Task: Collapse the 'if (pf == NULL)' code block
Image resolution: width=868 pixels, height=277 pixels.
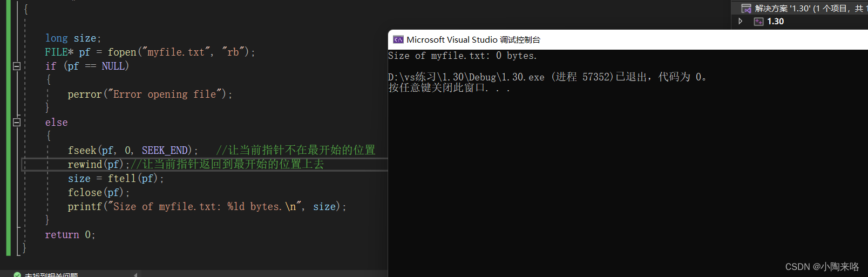Action: 17,66
